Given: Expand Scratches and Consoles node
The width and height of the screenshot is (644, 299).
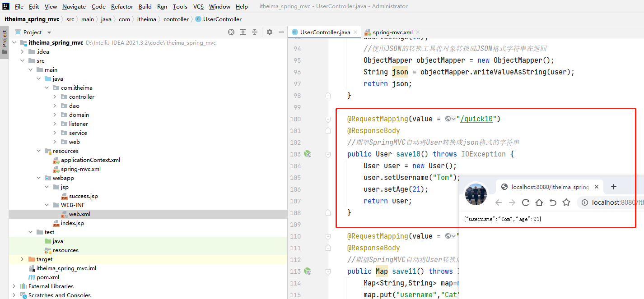Looking at the screenshot, I should click(14, 295).
